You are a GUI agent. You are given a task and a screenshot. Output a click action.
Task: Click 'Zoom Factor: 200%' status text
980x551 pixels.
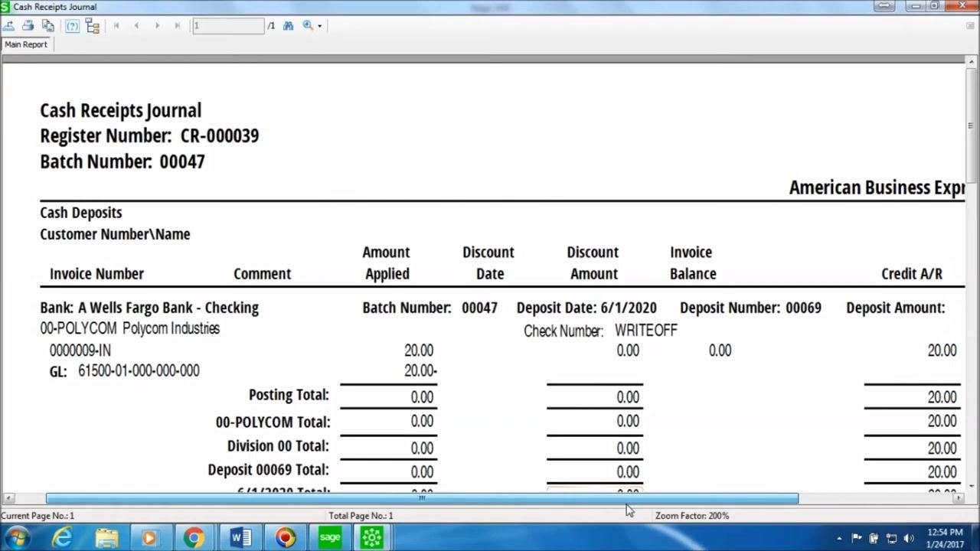692,516
